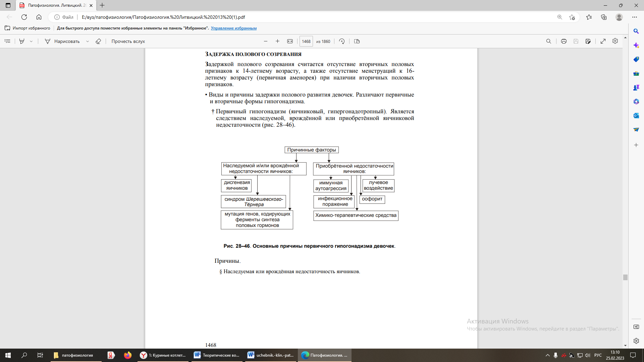The width and height of the screenshot is (644, 362).
Task: Open sidebar shopping tag icon
Action: pyautogui.click(x=636, y=59)
